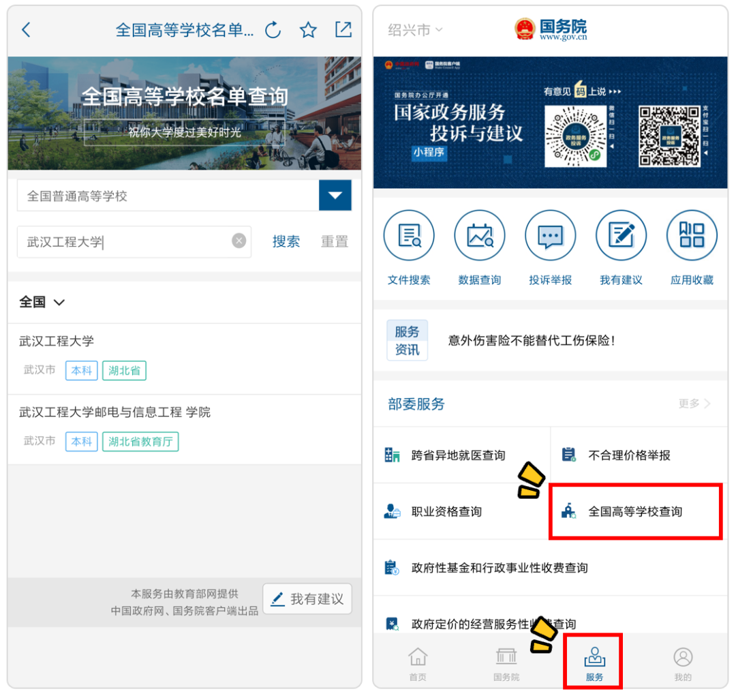Tap the refresh icon in the header

click(x=273, y=30)
